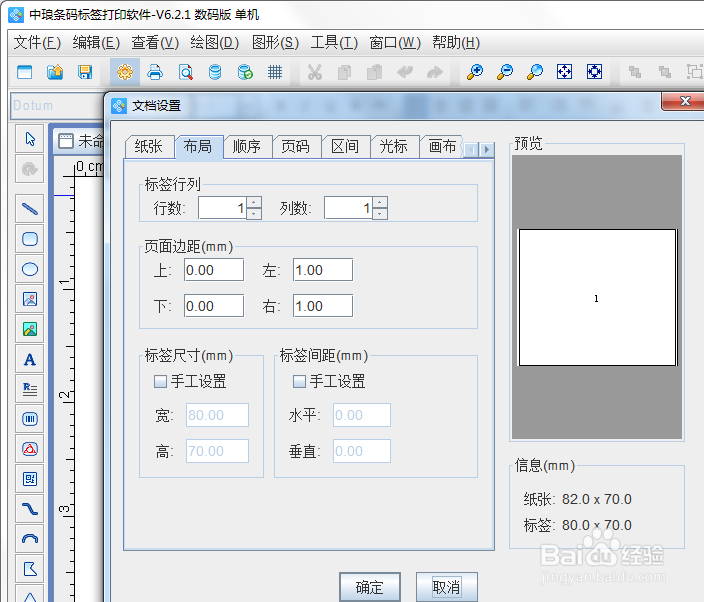The height and width of the screenshot is (602, 704).
Task: Select the text tool letter A
Action: click(x=30, y=359)
